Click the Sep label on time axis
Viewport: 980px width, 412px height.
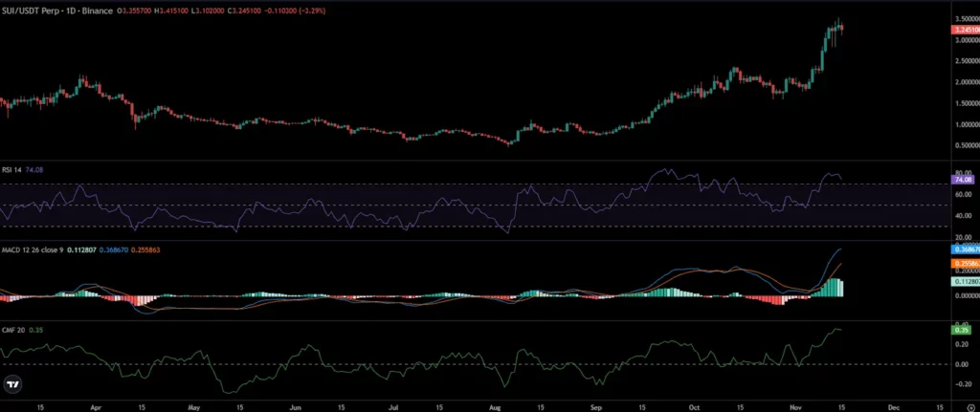pyautogui.click(x=596, y=406)
